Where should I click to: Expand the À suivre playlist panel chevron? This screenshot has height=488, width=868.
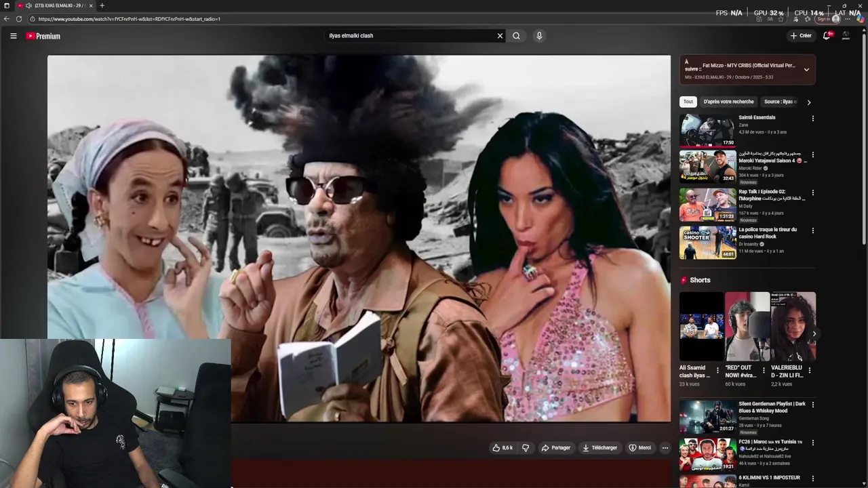tap(806, 69)
